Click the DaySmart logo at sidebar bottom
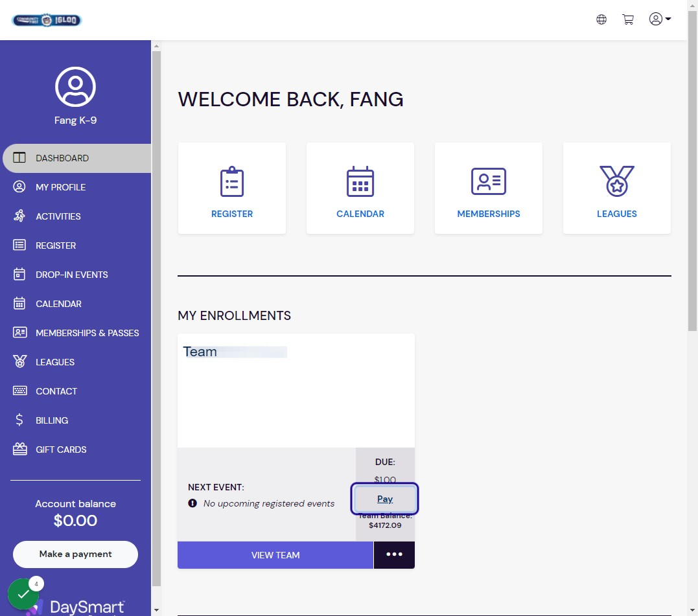This screenshot has height=616, width=698. 76,607
